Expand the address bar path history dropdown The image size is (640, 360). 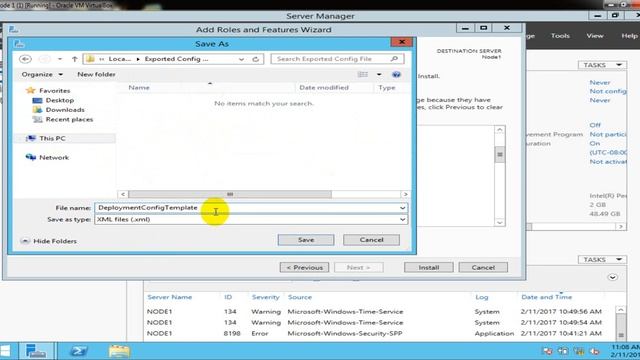click(x=241, y=59)
